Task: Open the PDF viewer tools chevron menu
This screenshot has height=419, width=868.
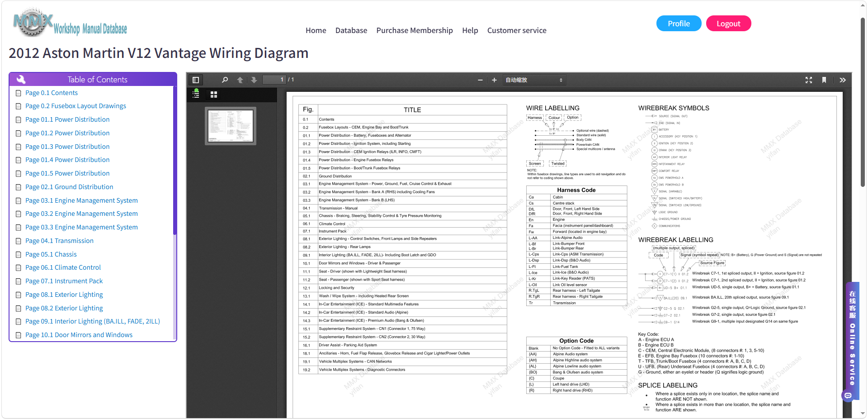Action: pos(843,80)
